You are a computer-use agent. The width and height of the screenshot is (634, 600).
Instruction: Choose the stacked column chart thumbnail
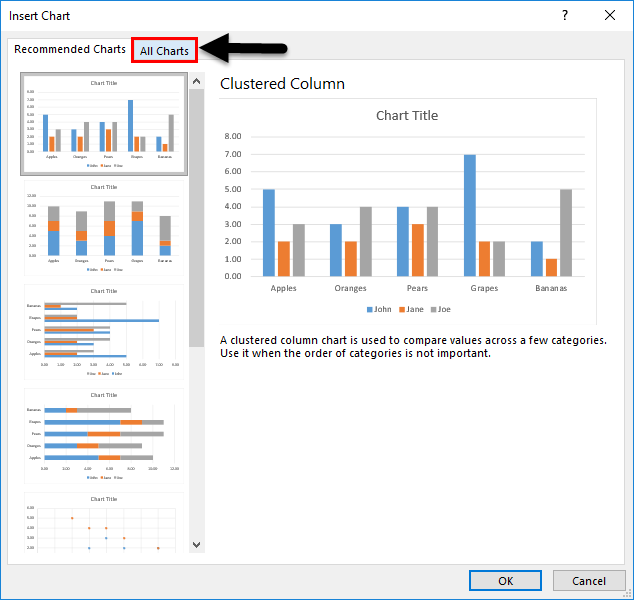104,228
